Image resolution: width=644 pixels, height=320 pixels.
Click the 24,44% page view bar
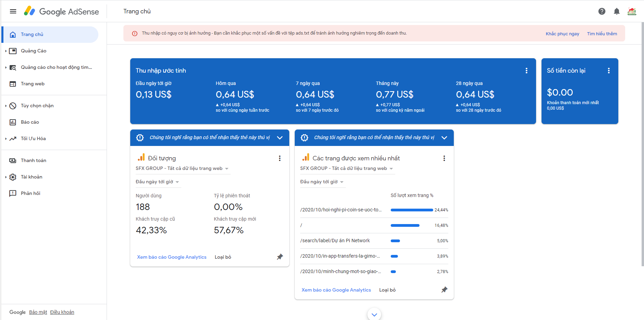pos(412,210)
